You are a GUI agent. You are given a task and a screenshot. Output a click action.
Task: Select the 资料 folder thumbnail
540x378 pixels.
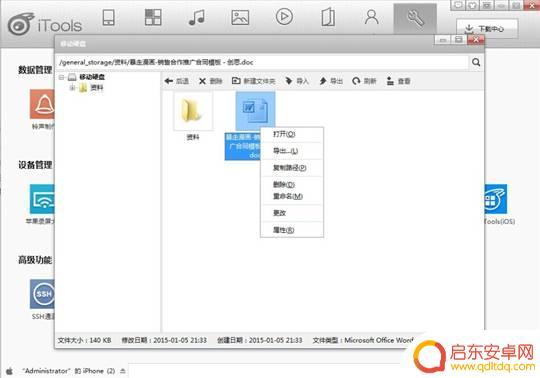(x=193, y=111)
